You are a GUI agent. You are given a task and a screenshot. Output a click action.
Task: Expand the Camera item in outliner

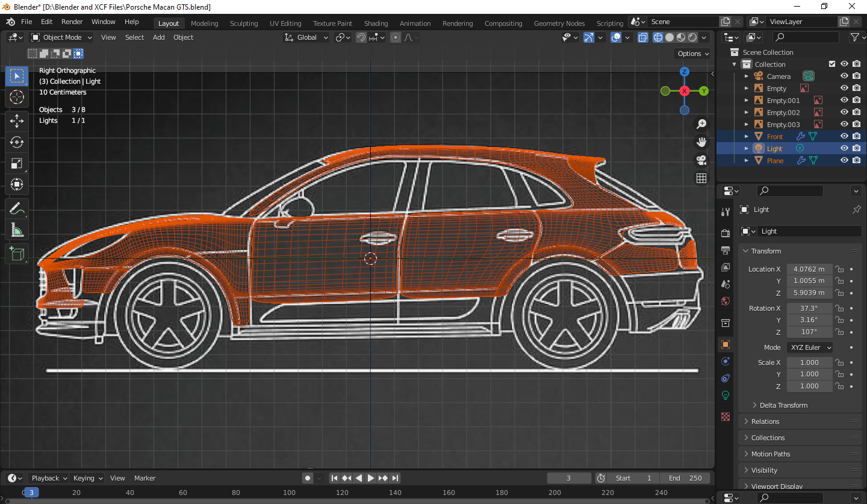click(747, 76)
